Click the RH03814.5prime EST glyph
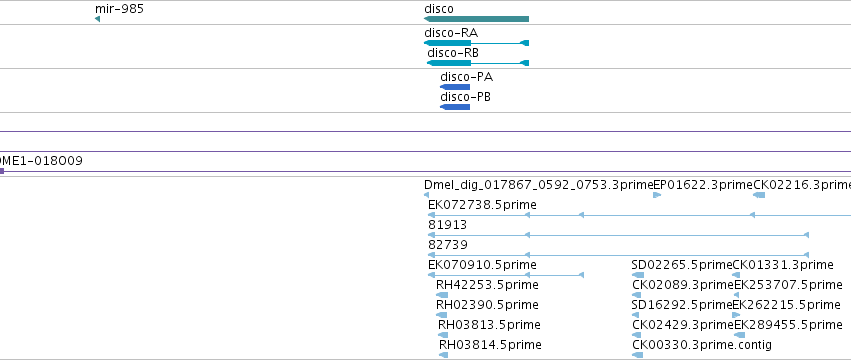 click(443, 355)
